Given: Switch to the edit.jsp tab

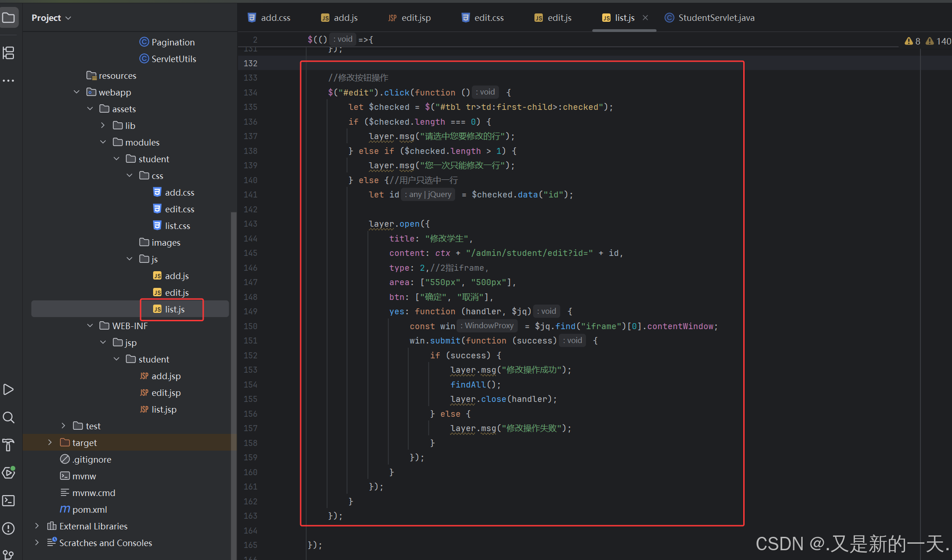Looking at the screenshot, I should click(x=410, y=18).
